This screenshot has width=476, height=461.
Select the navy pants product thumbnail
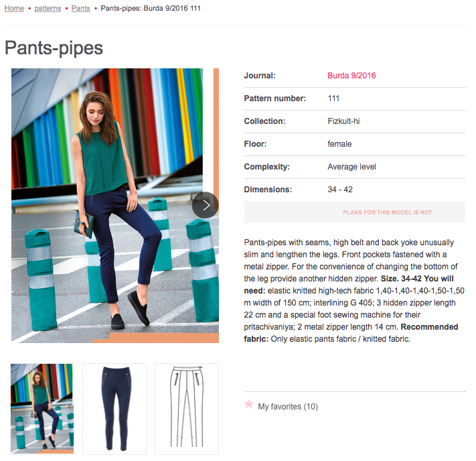click(114, 409)
